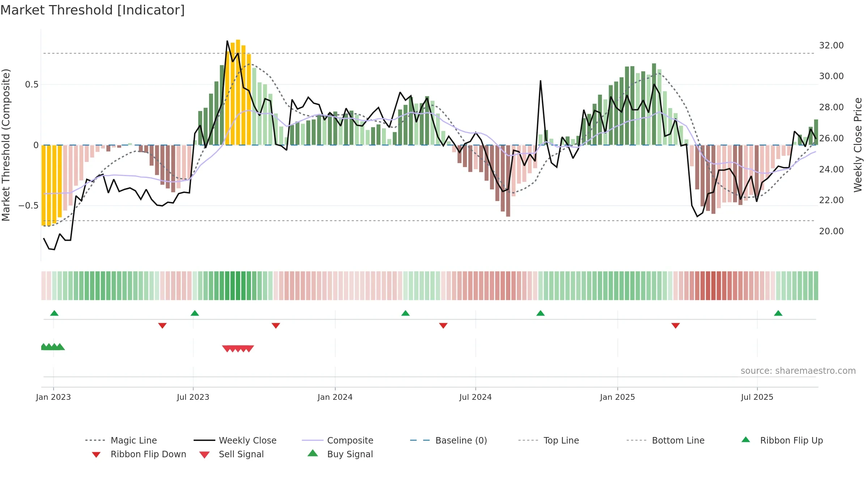Click the tallest yellow bar near August 2023
868x488 pixels.
click(x=238, y=92)
